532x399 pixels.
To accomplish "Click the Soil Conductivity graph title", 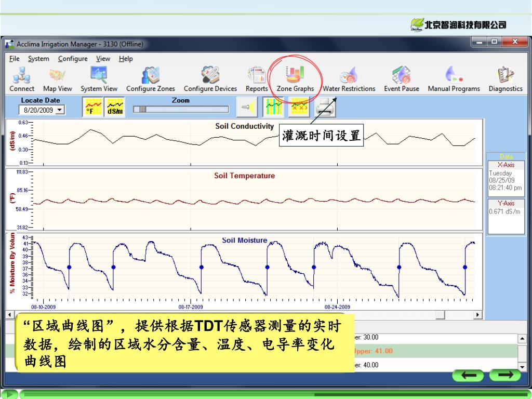I will 244,126.
